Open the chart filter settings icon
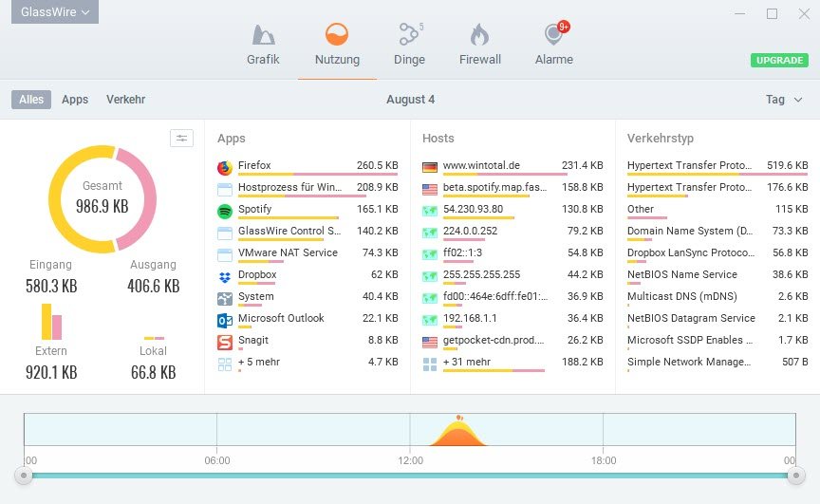The image size is (820, 504). (181, 138)
